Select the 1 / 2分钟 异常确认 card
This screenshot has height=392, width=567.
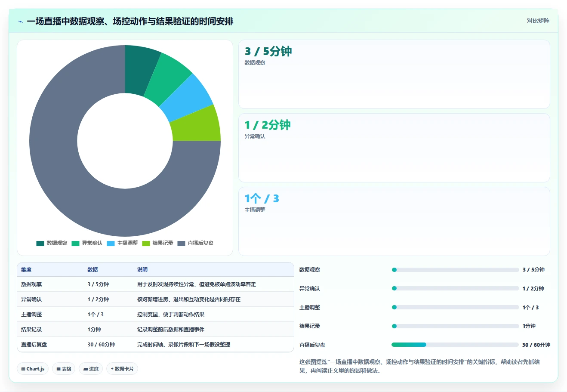click(x=394, y=148)
